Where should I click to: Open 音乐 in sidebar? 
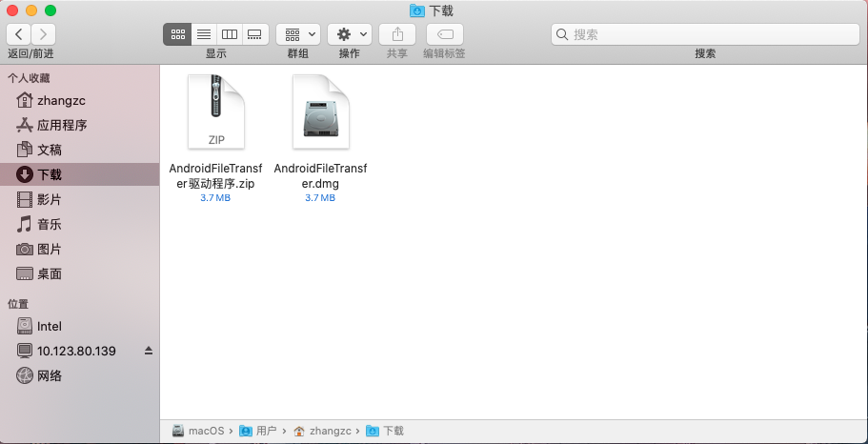[x=80, y=224]
